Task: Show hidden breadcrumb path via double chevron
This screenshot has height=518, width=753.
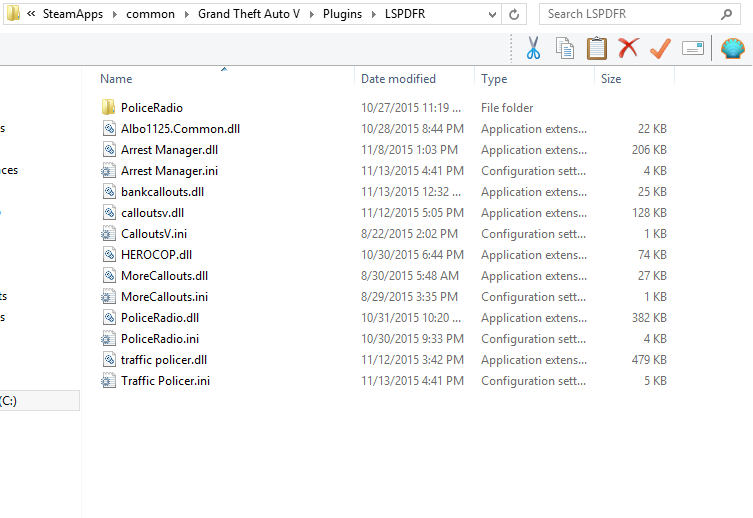Action: 31,14
